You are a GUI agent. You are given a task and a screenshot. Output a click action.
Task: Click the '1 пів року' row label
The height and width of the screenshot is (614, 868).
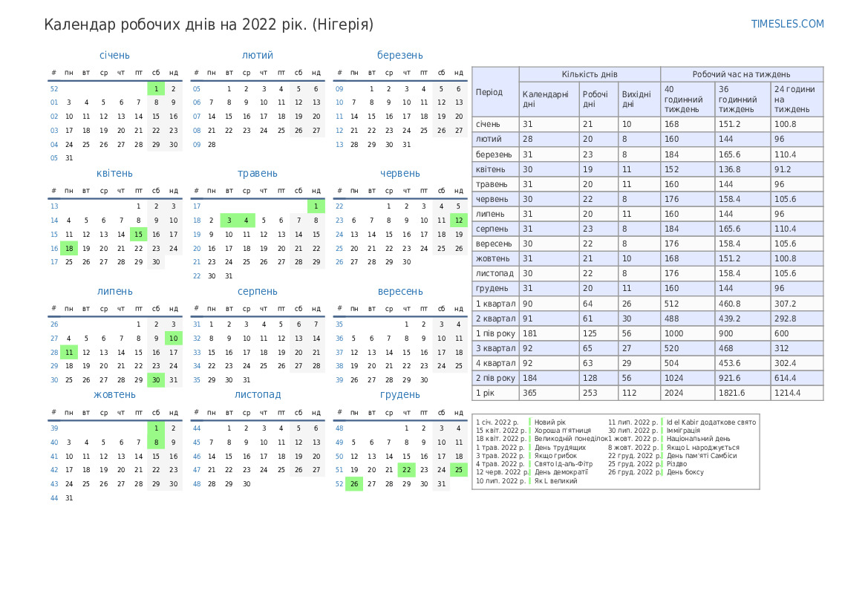click(x=495, y=334)
